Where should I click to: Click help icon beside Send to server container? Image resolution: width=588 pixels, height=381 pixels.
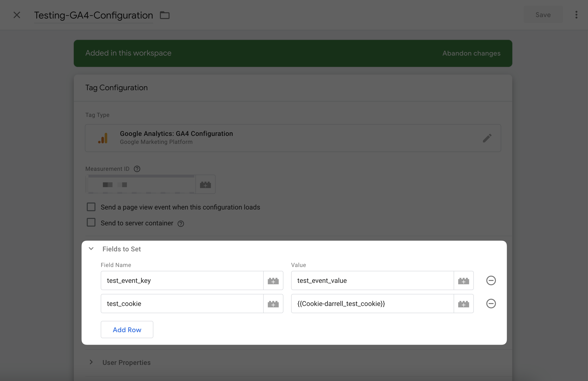[181, 223]
